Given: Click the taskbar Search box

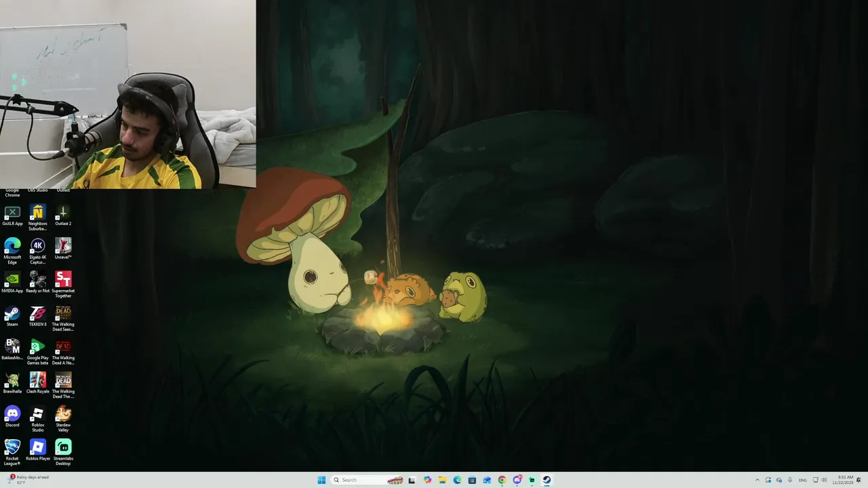Looking at the screenshot, I should [368, 480].
